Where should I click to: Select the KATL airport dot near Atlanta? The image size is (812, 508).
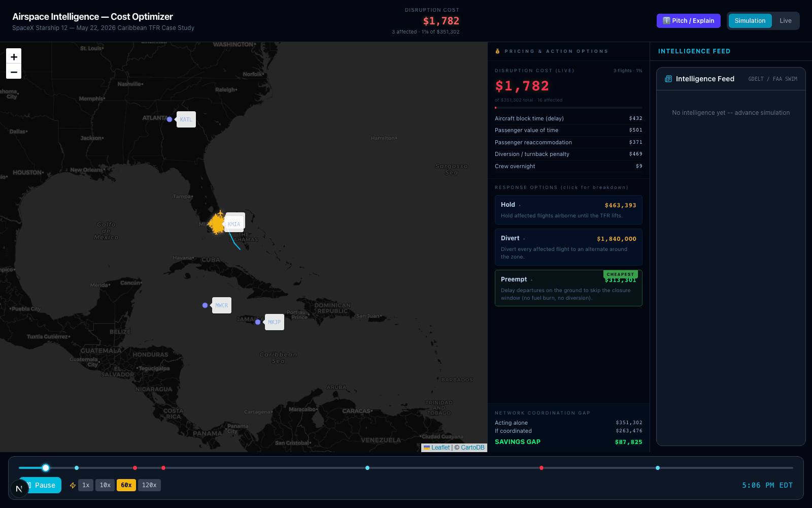170,119
